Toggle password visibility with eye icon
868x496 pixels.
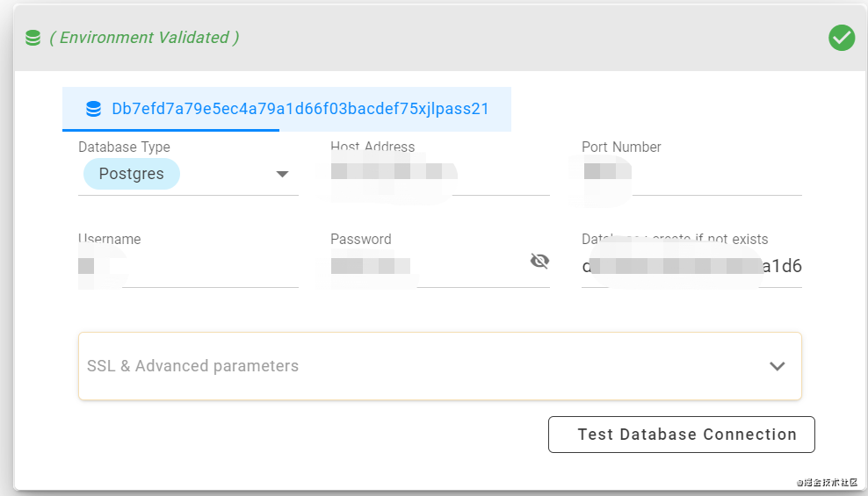[x=539, y=261]
